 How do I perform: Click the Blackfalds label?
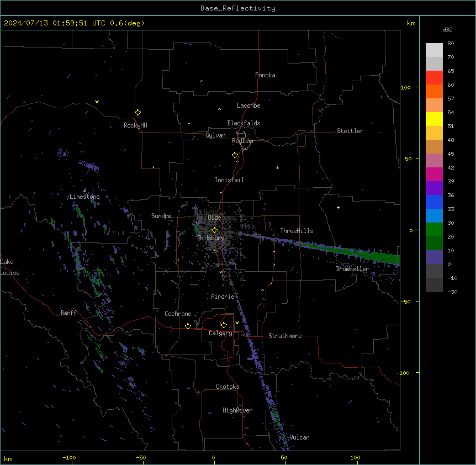point(244,123)
